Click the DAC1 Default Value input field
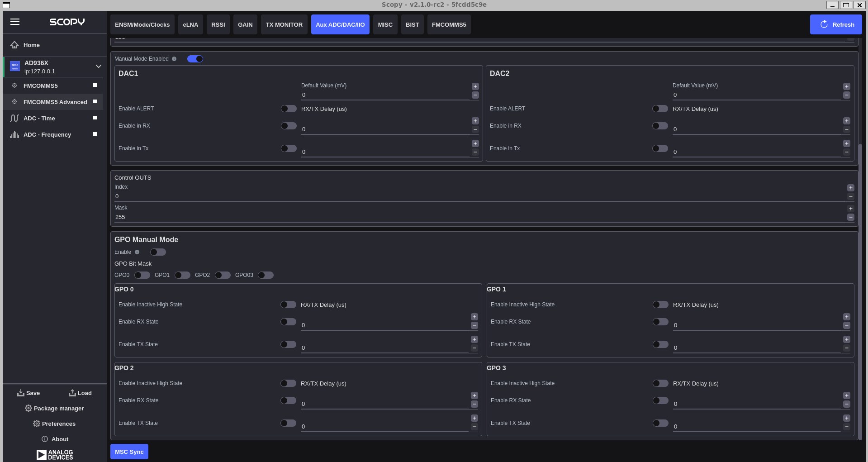The width and height of the screenshot is (868, 462). (385, 95)
